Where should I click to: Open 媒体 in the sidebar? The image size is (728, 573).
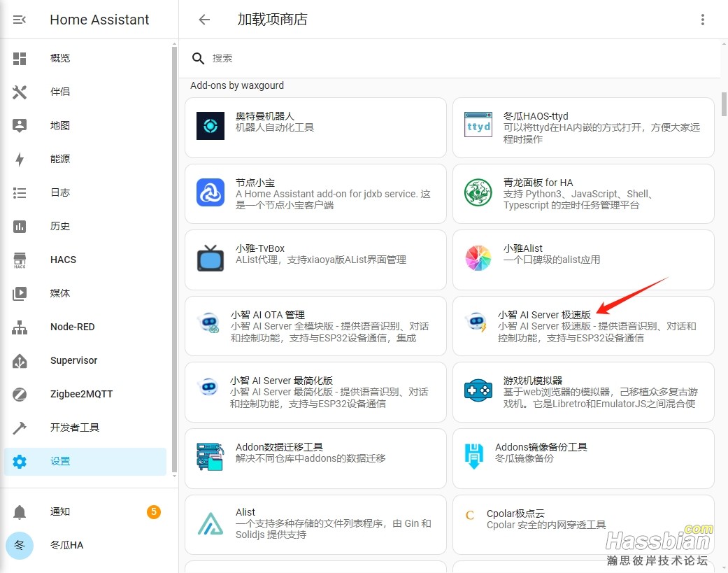pos(85,293)
